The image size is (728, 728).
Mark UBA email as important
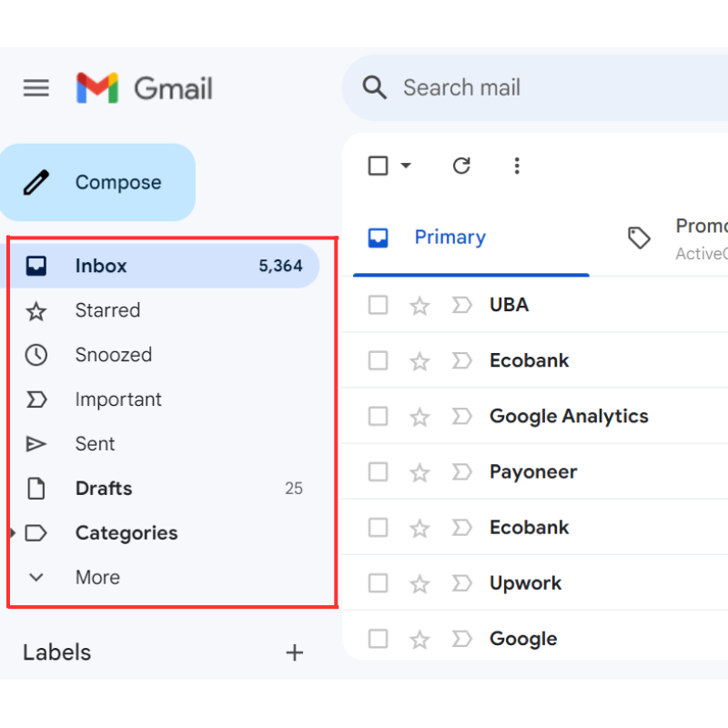pos(461,306)
